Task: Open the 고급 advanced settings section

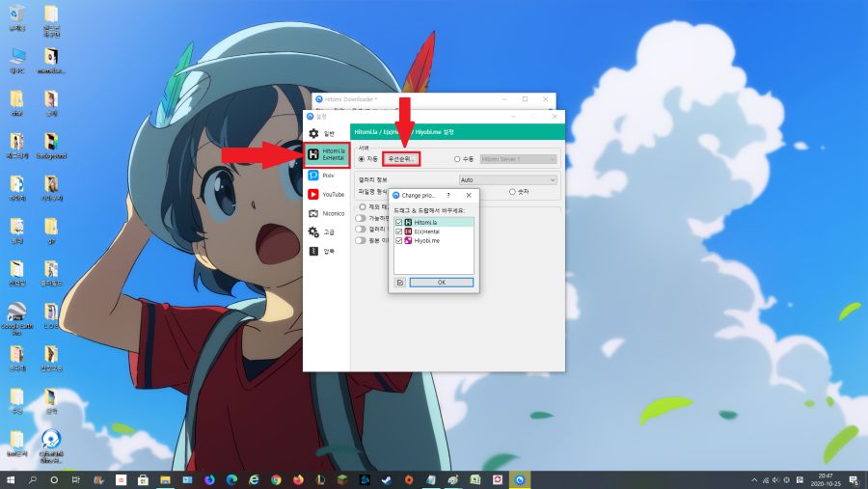Action: coord(327,232)
